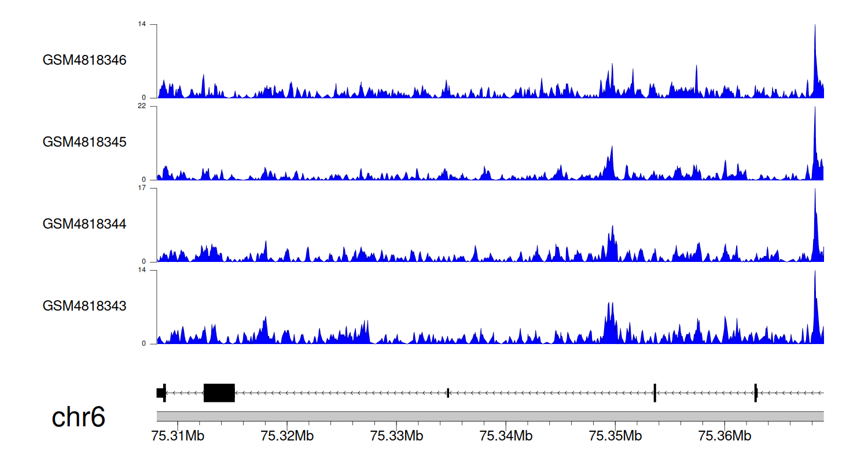Click the 75.31Mb axis tick label
Viewport: 868px width, 451px height.
point(178,435)
